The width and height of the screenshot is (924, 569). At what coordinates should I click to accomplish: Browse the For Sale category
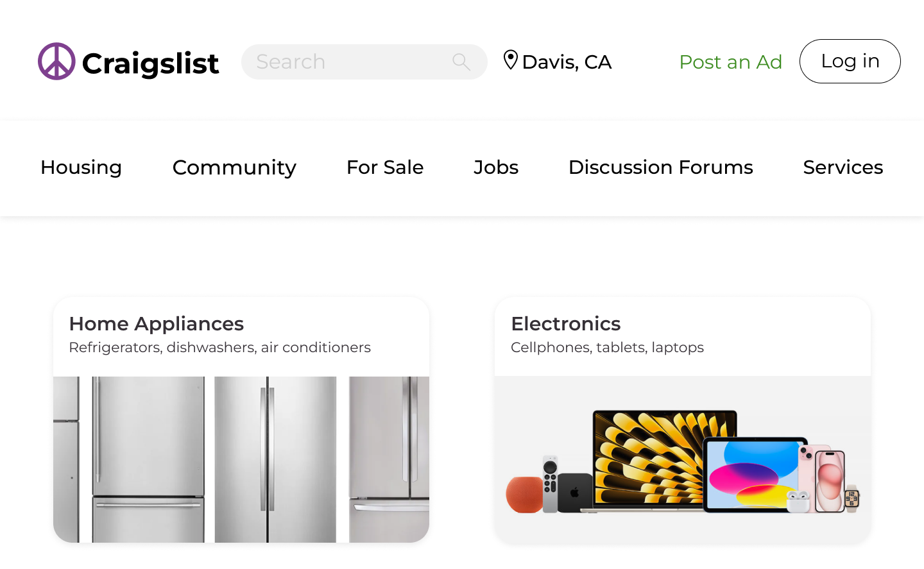tap(385, 167)
